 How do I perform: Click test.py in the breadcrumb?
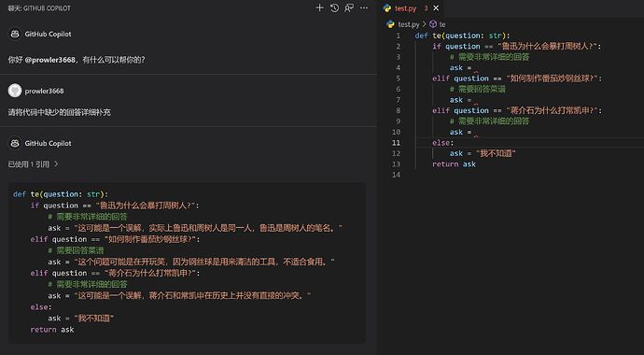pos(409,24)
